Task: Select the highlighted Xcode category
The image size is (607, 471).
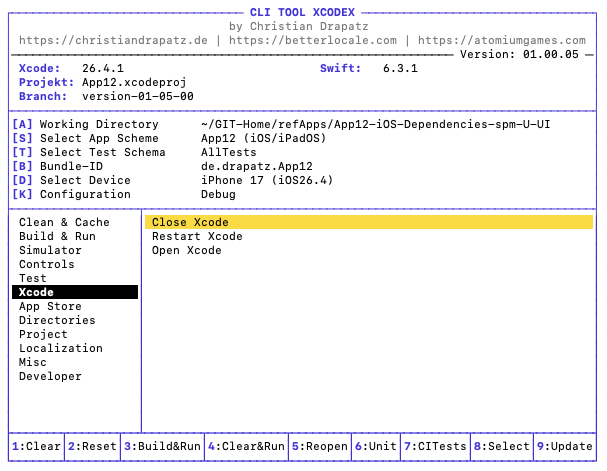Action: [x=75, y=292]
